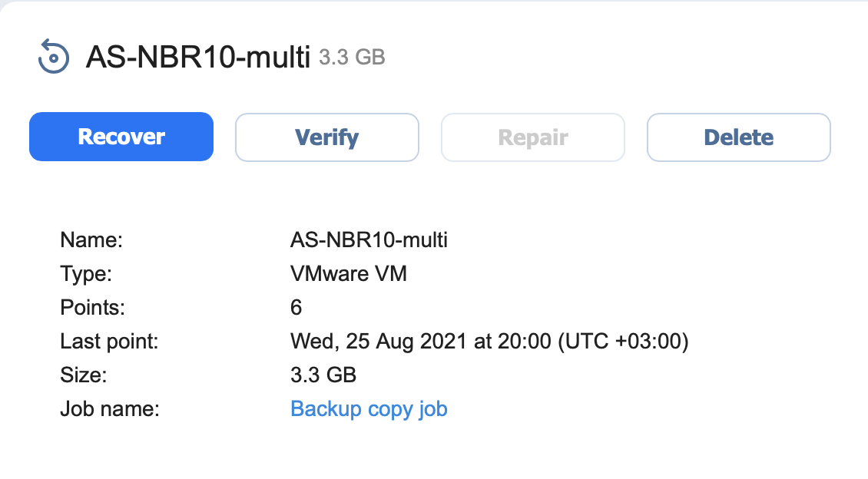The height and width of the screenshot is (479, 868).
Task: Click the Name: field label
Action: 91,240
